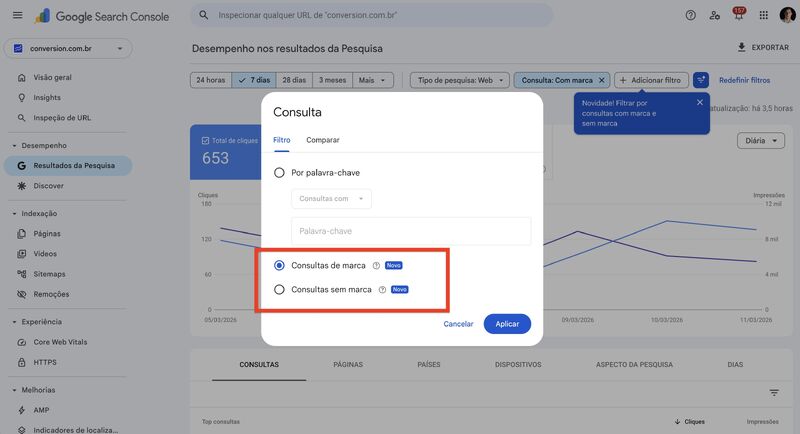Open the conversion.com.br property dropdown
800x434 pixels.
[68, 48]
